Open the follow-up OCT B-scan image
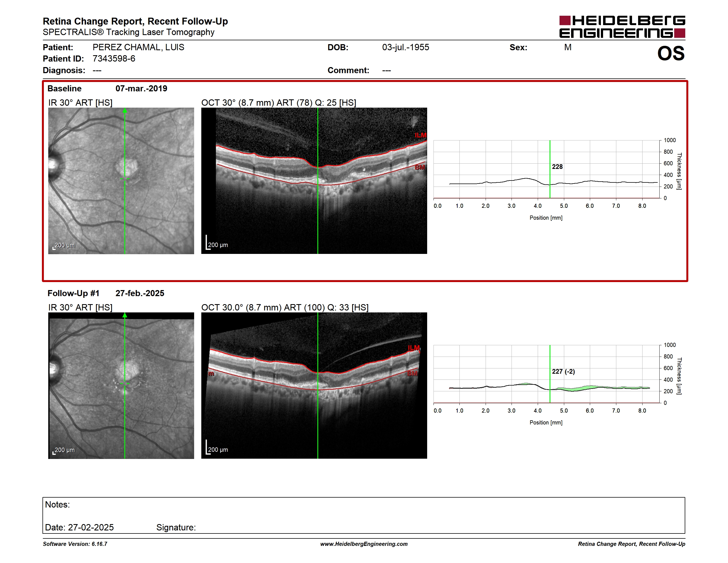The image size is (728, 563). pos(314,386)
